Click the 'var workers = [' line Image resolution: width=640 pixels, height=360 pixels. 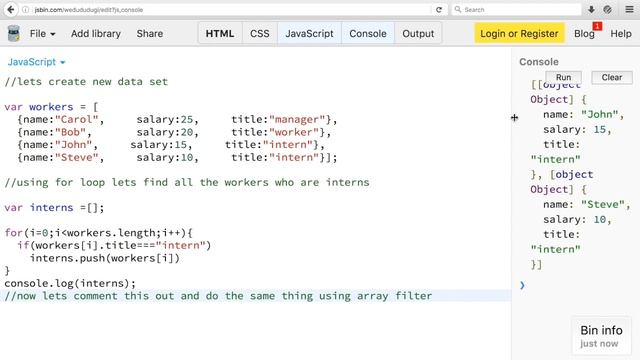coord(51,107)
